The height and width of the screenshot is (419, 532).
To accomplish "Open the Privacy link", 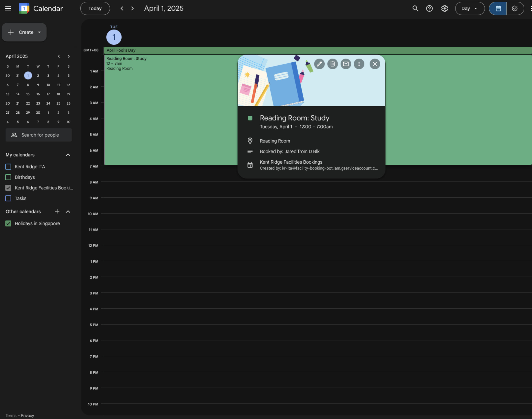I will [x=27, y=416].
